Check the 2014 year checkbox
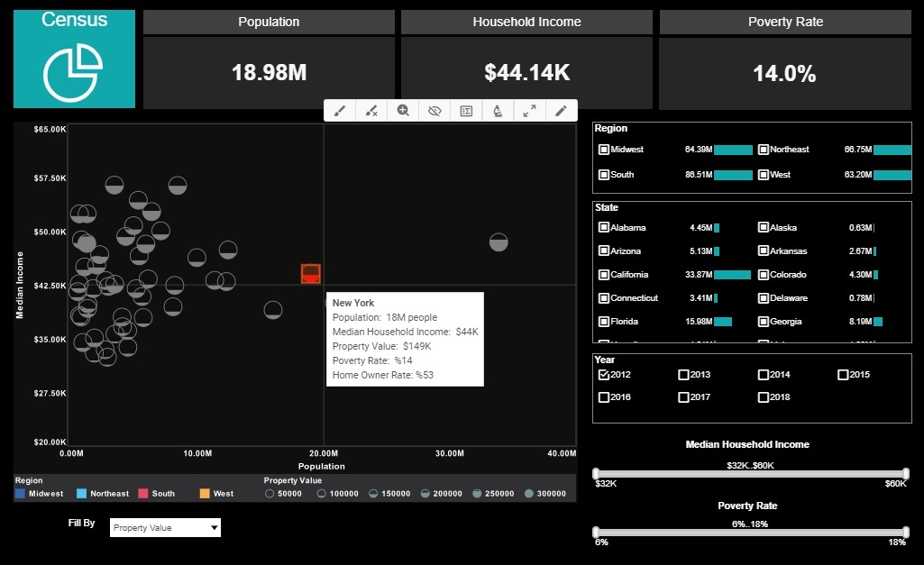 (764, 375)
